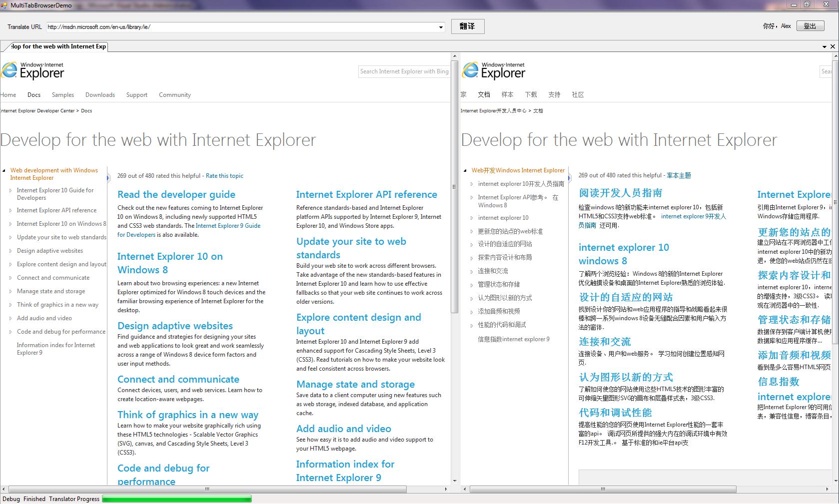Screen dimensions: 839x504
Task: Open Internet Explorer 9 Guide for Developers link
Action: 189,230
